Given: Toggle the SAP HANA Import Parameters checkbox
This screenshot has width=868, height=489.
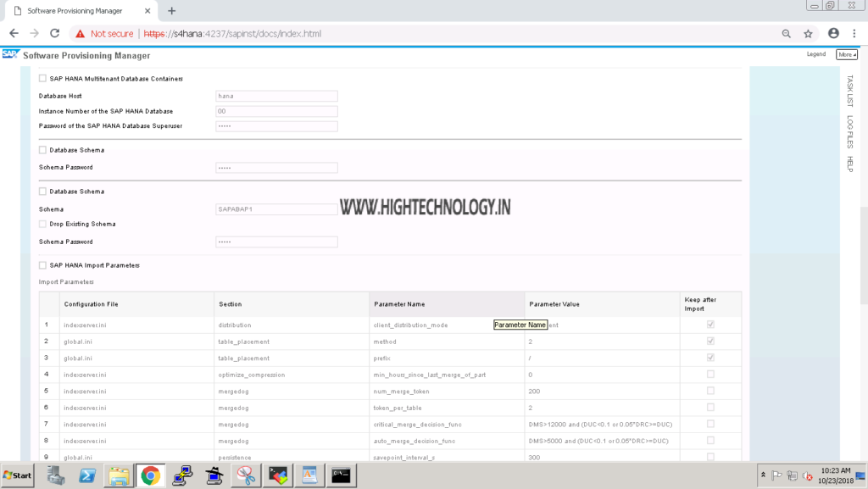Looking at the screenshot, I should 42,265.
